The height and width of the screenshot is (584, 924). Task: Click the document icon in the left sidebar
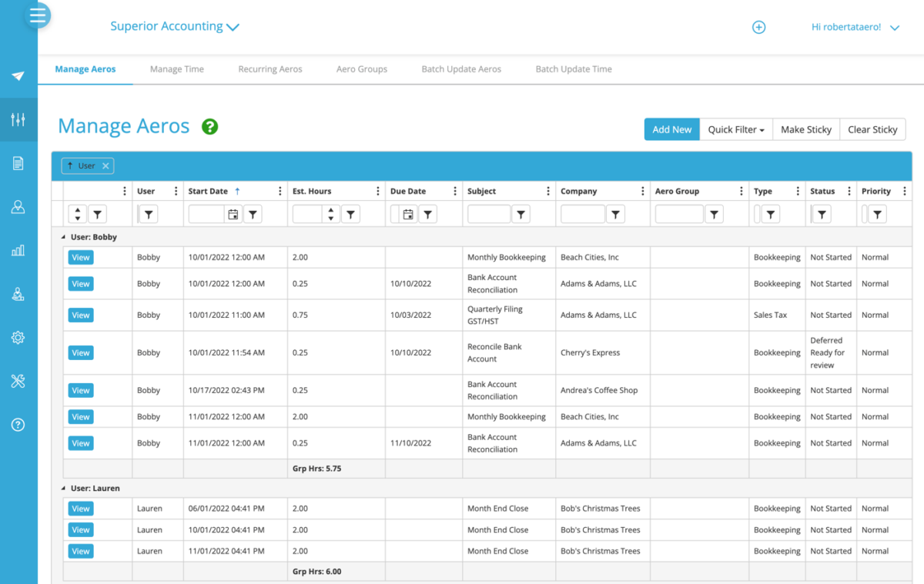(18, 162)
